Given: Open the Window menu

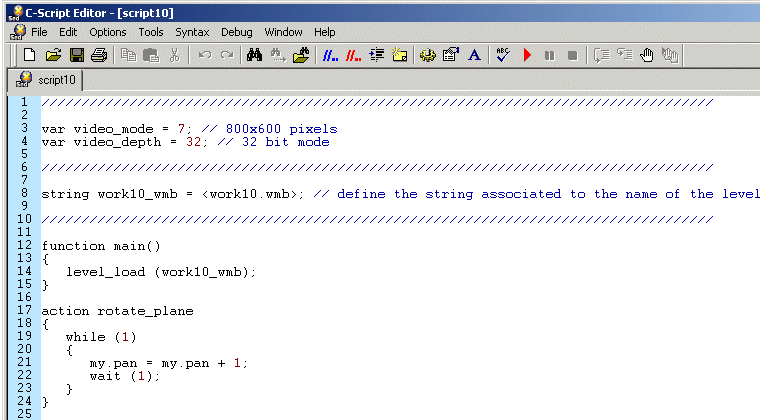Looking at the screenshot, I should point(284,32).
